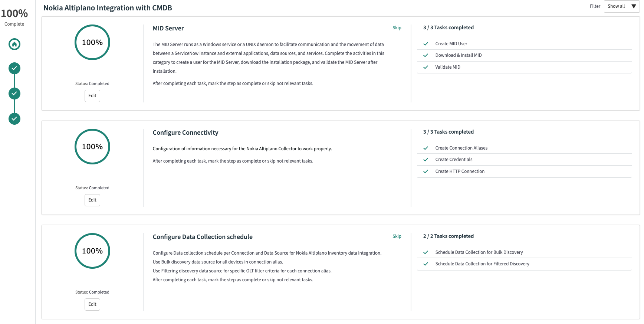Edit the MID Server category
The image size is (644, 324).
click(x=92, y=96)
